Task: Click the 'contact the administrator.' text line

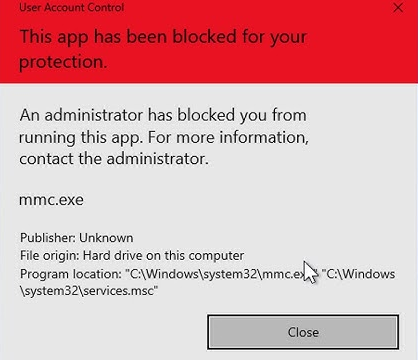Action: pos(114,159)
